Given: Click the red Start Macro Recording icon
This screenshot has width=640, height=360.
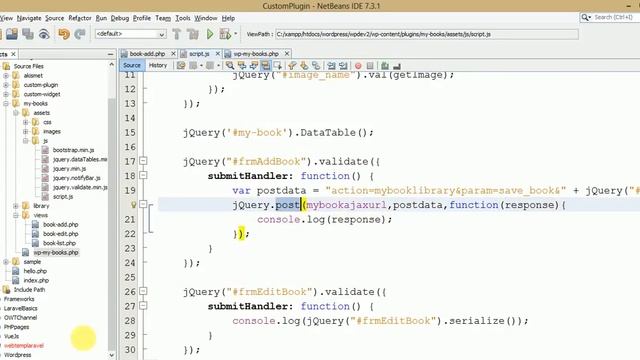Looking at the screenshot, I should click(358, 65).
